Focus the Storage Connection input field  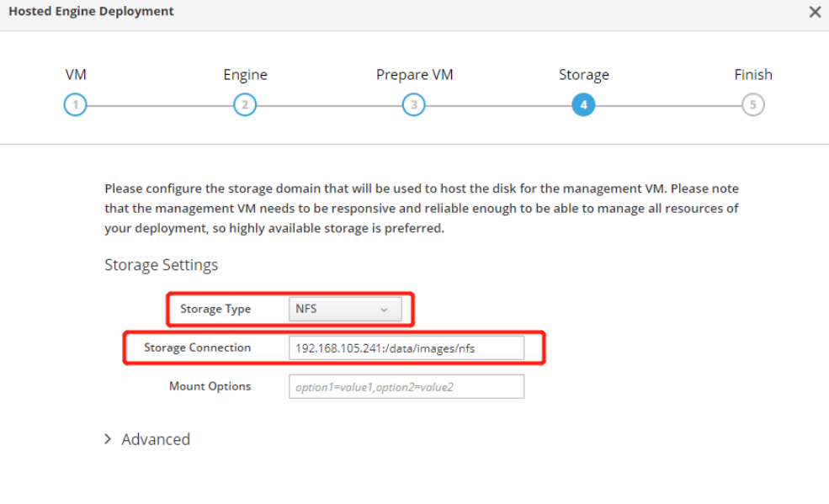click(x=406, y=347)
